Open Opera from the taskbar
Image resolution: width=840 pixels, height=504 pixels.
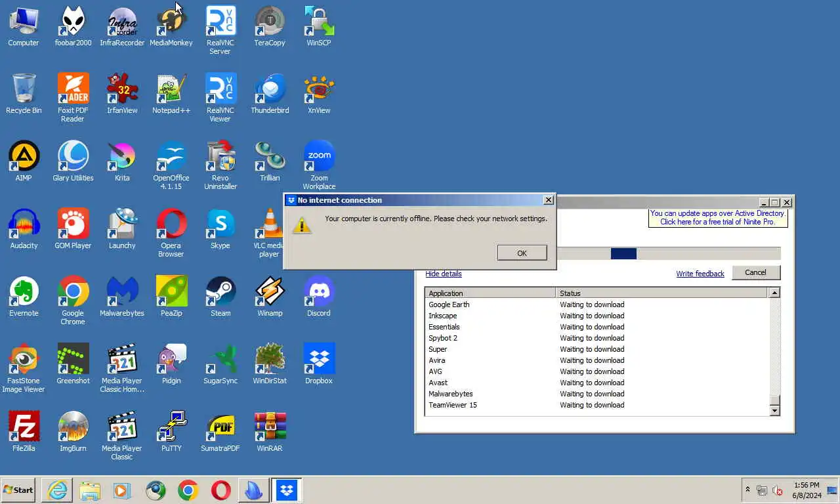pos(221,490)
